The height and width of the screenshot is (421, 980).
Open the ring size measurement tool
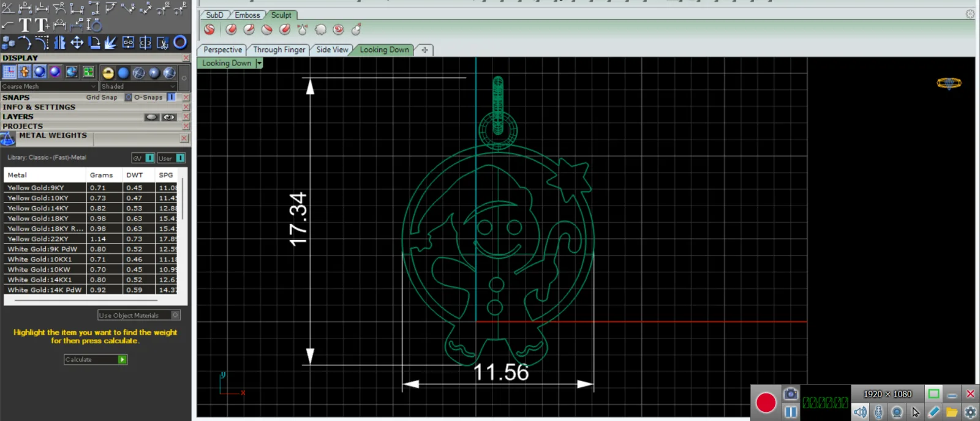(94, 25)
